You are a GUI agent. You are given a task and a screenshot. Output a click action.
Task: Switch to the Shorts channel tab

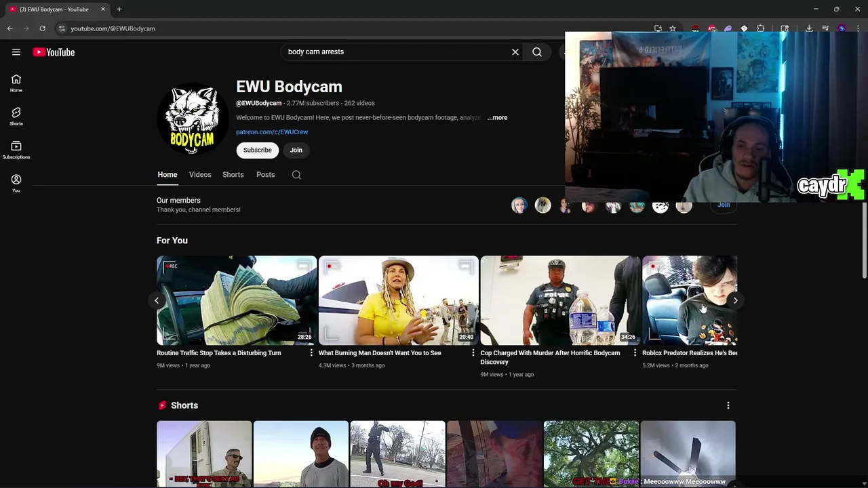coord(233,175)
